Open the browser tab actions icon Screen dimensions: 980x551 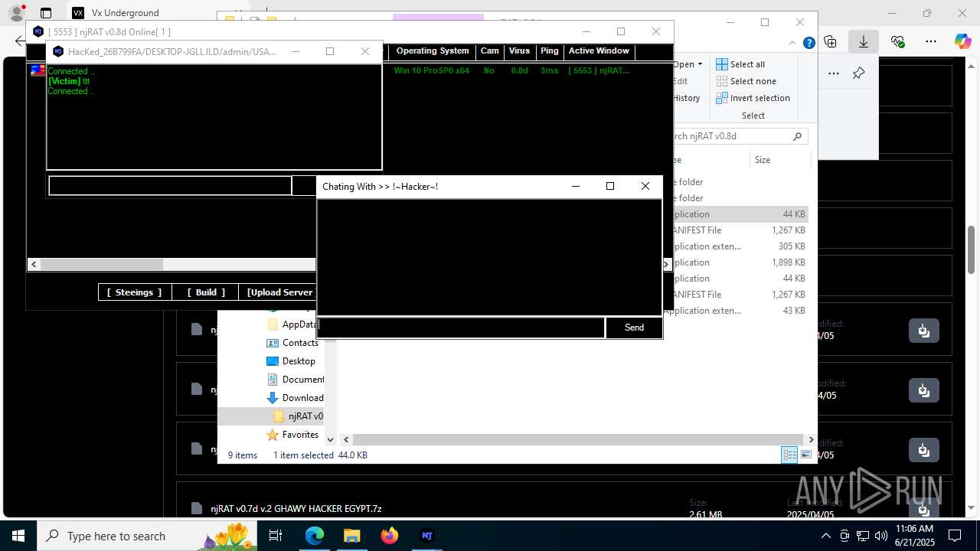[46, 13]
